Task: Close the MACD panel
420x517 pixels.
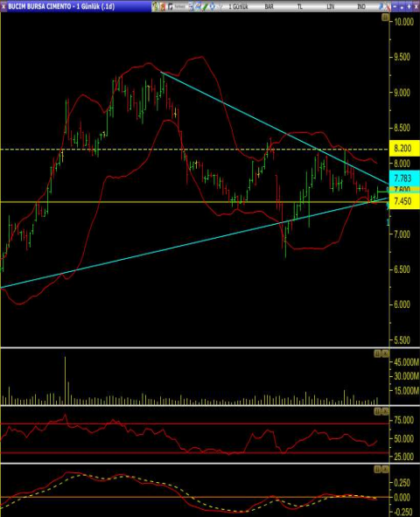Action: pyautogui.click(x=385, y=469)
